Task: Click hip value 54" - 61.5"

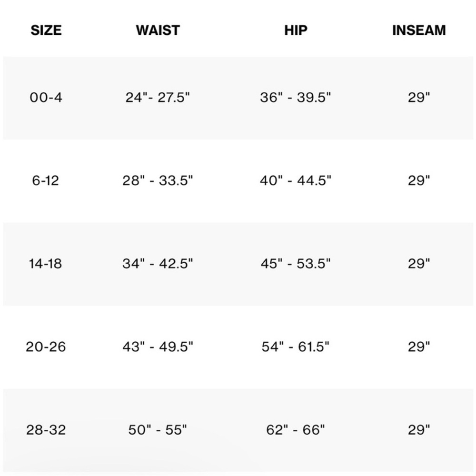Action: coord(295,347)
